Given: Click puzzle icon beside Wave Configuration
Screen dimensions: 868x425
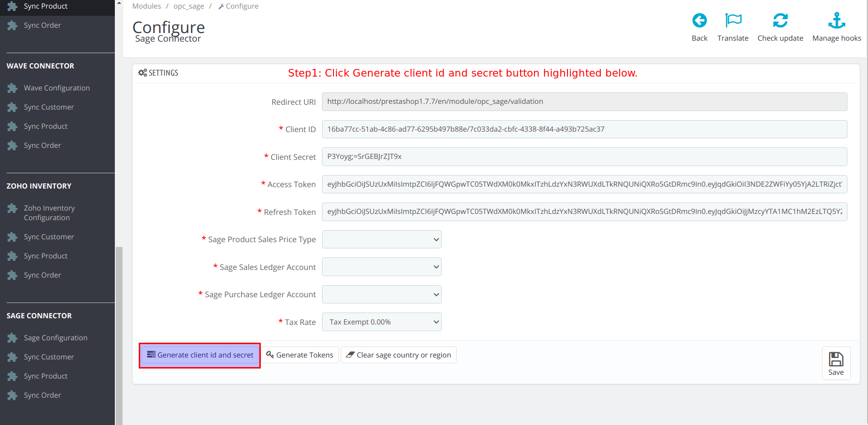Looking at the screenshot, I should (x=12, y=88).
